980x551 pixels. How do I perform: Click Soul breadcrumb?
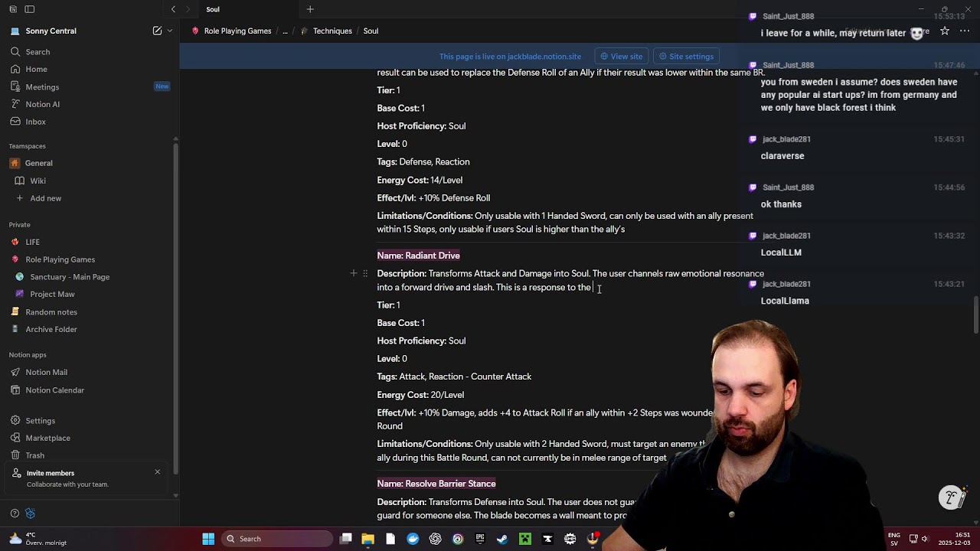(x=371, y=31)
